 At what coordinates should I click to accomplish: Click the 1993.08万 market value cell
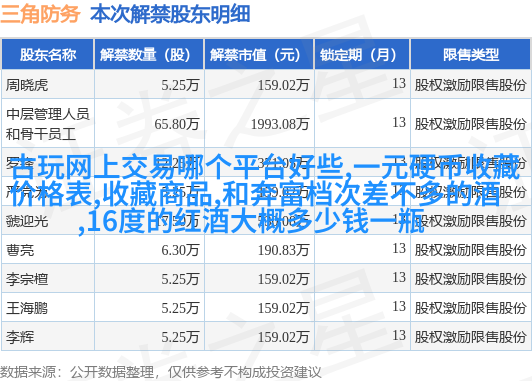pos(259,123)
